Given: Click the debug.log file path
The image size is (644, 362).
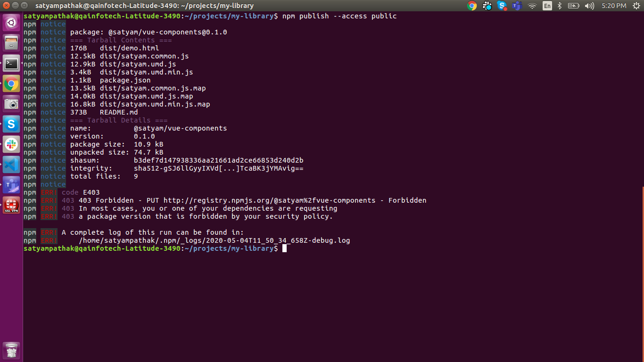Looking at the screenshot, I should (x=215, y=240).
